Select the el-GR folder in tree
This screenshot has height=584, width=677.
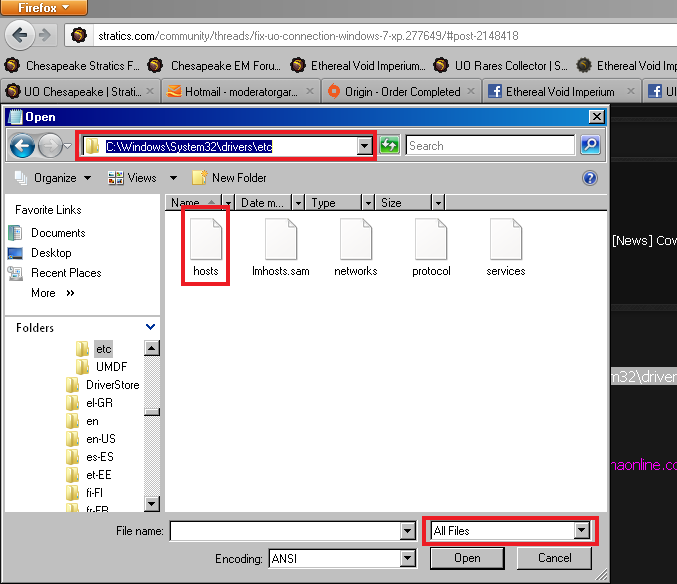90,403
